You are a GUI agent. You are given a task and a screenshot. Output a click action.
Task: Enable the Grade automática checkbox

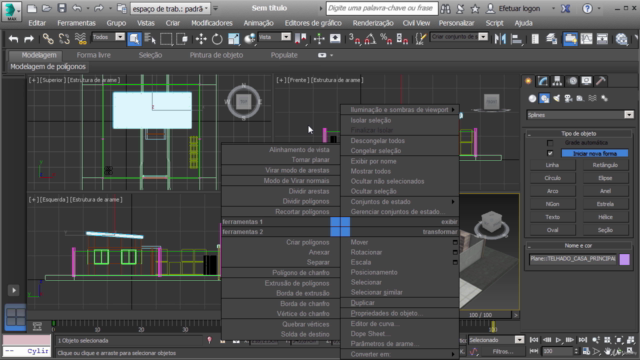click(550, 143)
